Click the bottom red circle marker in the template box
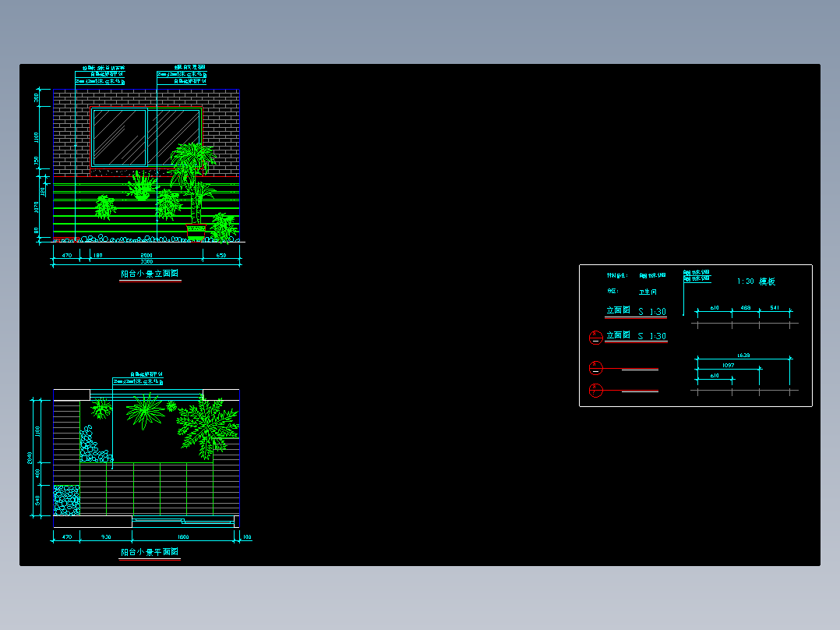The width and height of the screenshot is (840, 630). click(595, 391)
